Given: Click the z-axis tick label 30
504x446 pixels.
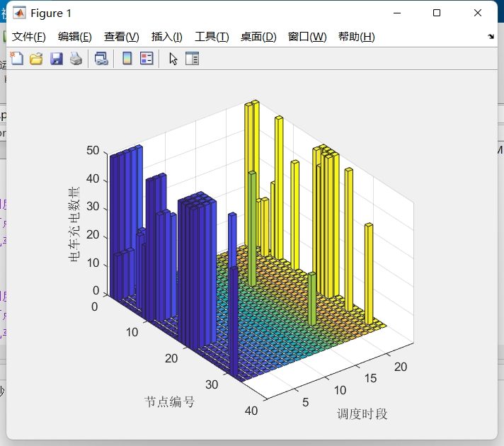Looking at the screenshot, I should (x=93, y=207).
